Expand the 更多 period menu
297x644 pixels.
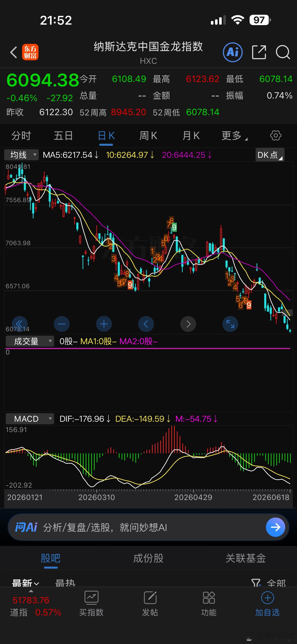234,136
